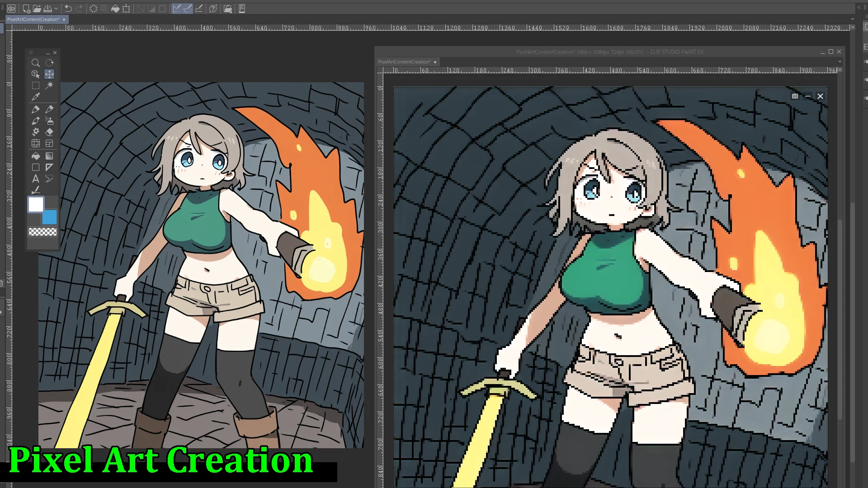868x488 pixels.
Task: Select the rectangular Selection Area tool
Action: (x=35, y=85)
